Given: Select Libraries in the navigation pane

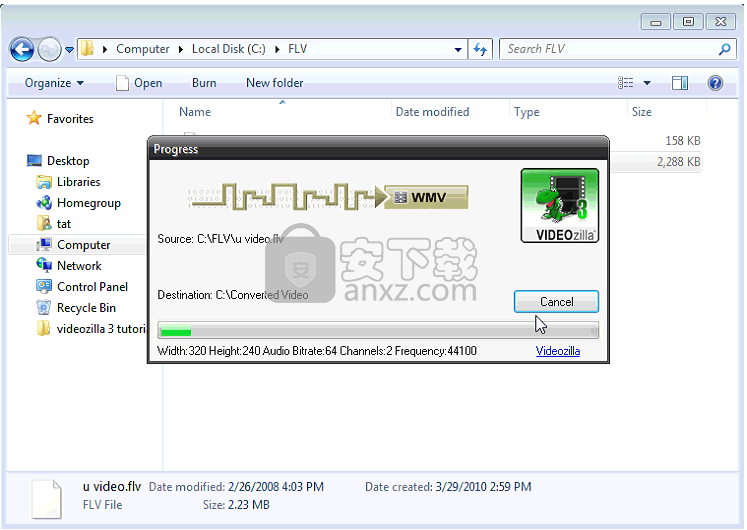Looking at the screenshot, I should pos(78,182).
